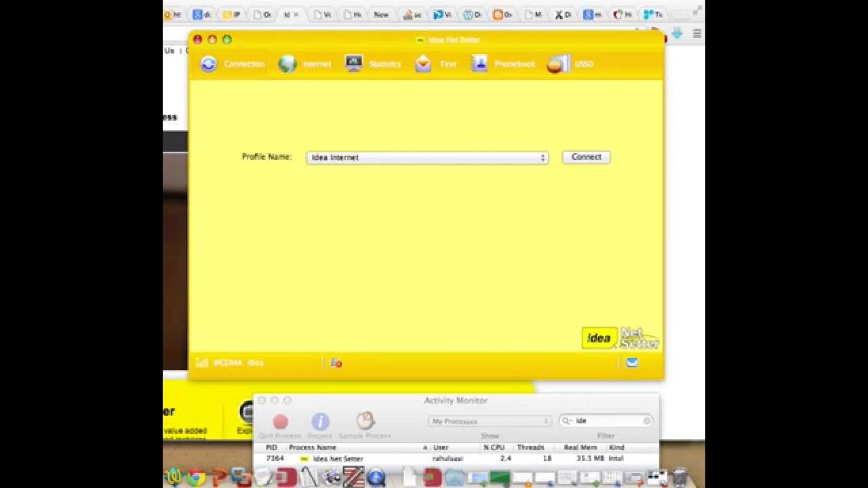The image size is (868, 488).
Task: Click the signal strength icon in status bar
Action: pyautogui.click(x=201, y=363)
